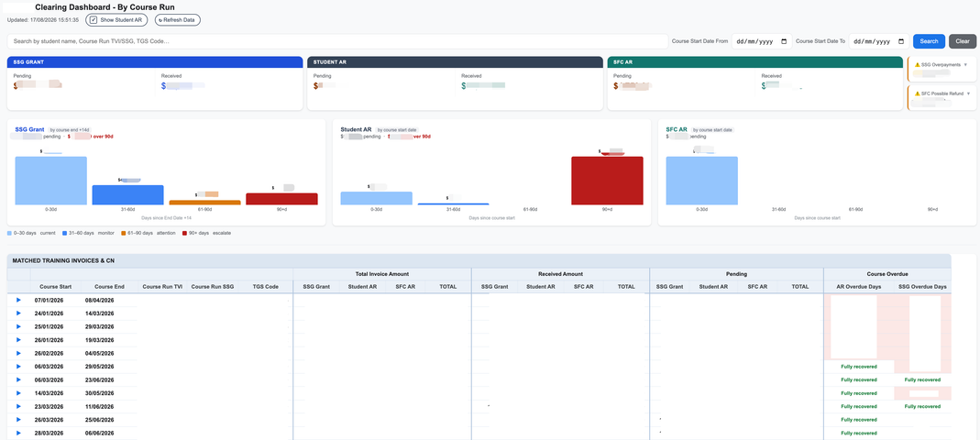Click the Student AR chart 0-30d bar
The height and width of the screenshot is (440, 980).
(376, 198)
